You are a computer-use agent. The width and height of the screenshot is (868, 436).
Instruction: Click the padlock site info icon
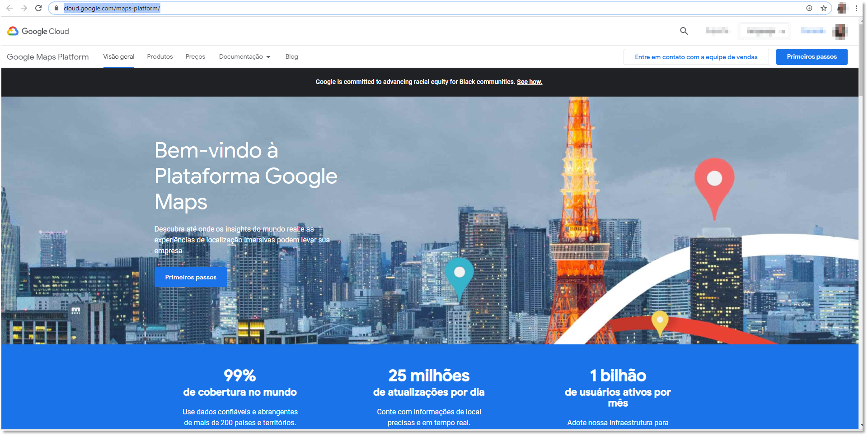point(56,8)
